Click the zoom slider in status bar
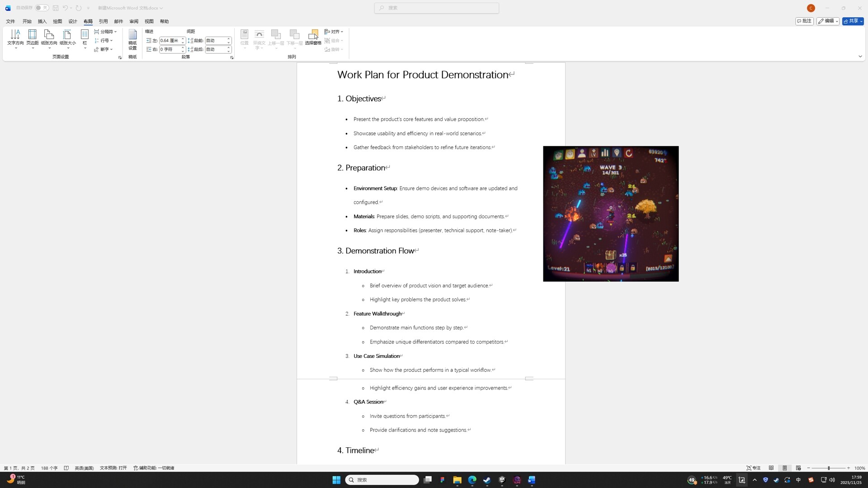This screenshot has height=488, width=868. (829, 468)
